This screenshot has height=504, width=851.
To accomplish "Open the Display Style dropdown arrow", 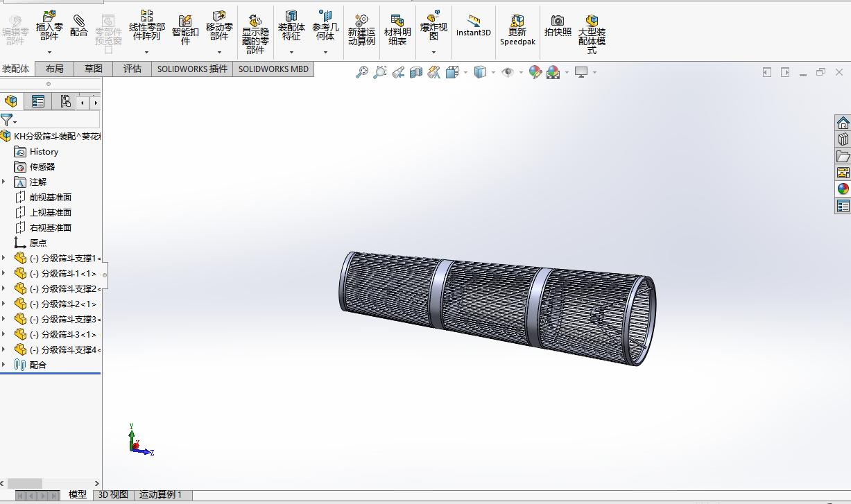I will (x=493, y=72).
